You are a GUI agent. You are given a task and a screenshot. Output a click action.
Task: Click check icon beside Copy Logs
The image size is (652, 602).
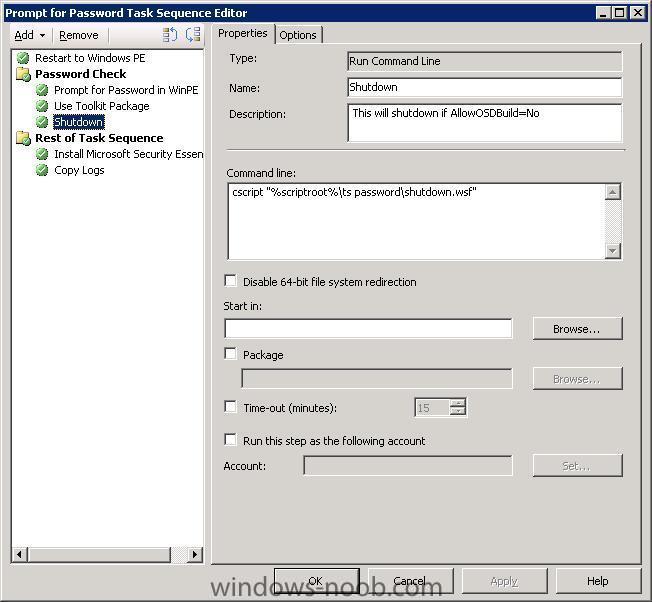(x=42, y=170)
